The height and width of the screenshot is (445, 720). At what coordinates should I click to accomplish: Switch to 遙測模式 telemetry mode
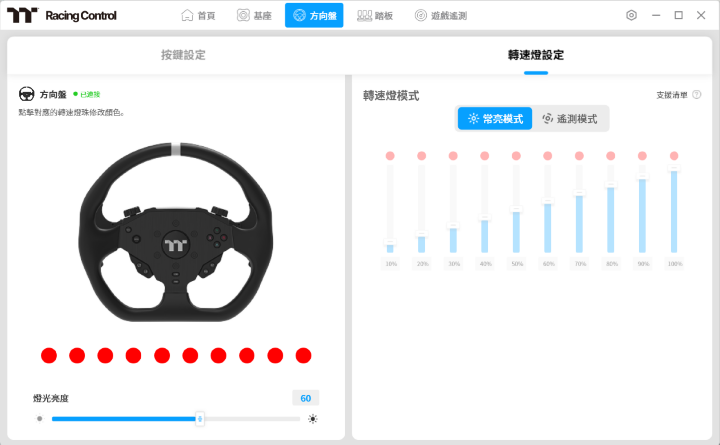pos(570,118)
